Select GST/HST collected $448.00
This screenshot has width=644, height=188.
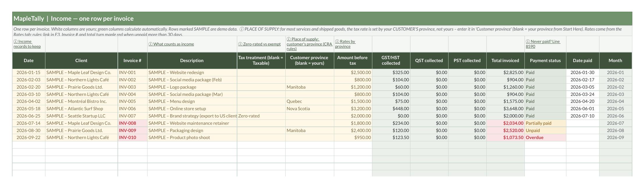click(x=391, y=109)
